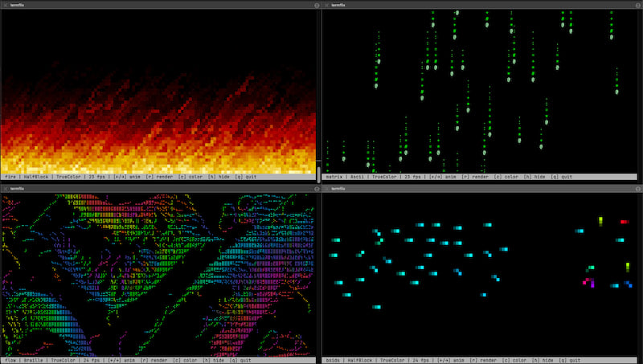Click 'HalfBlock' render mode in fire pane

(x=36, y=177)
